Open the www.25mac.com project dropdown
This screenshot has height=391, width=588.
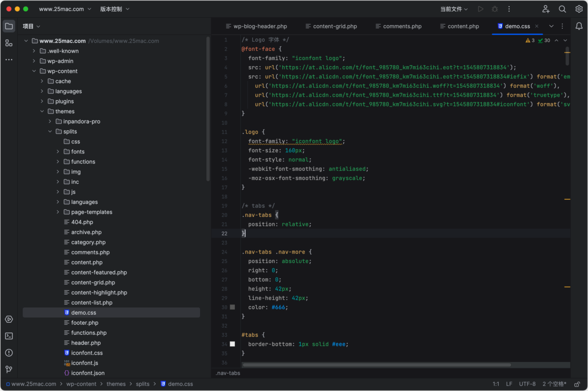click(65, 9)
